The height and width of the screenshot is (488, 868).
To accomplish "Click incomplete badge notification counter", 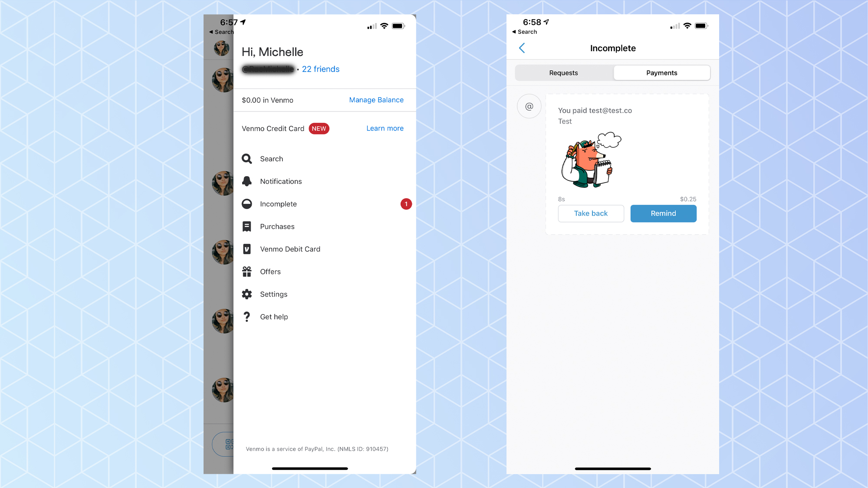I will [x=407, y=204].
